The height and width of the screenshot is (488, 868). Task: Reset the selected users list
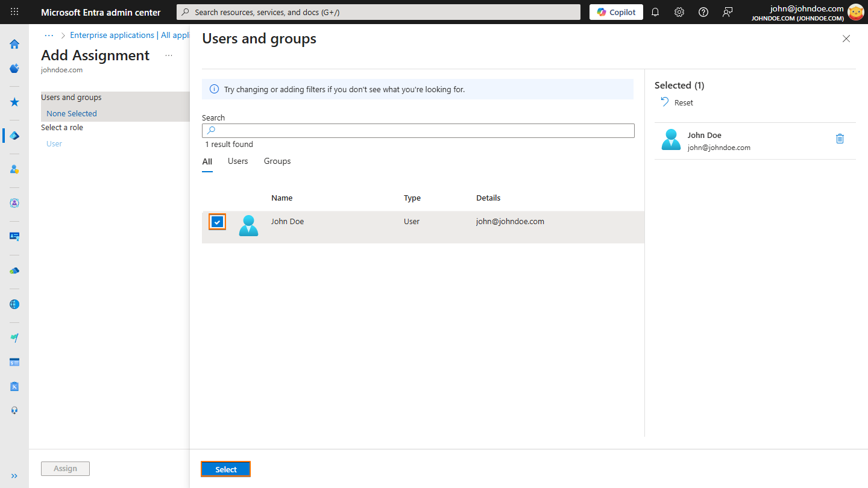(676, 102)
